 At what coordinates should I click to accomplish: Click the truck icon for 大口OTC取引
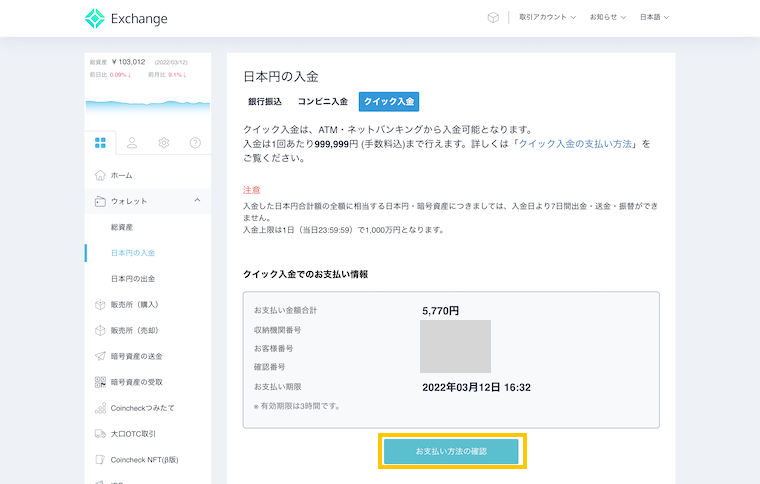[100, 434]
